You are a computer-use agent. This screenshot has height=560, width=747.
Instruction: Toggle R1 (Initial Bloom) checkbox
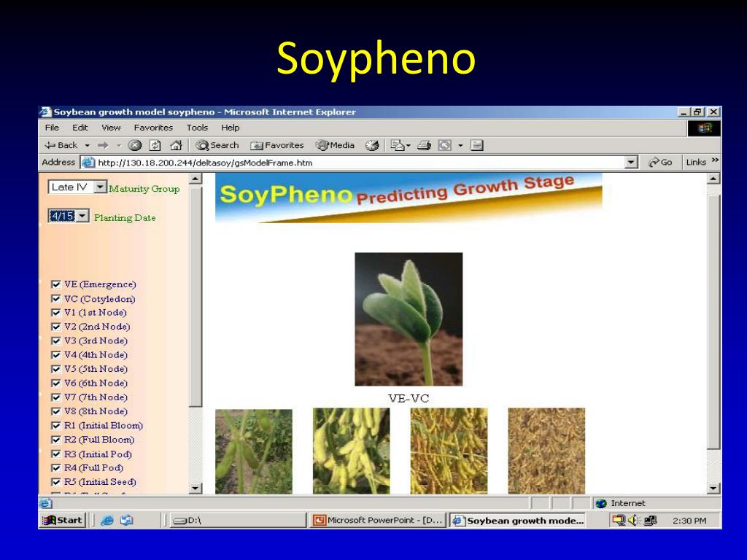(x=55, y=426)
